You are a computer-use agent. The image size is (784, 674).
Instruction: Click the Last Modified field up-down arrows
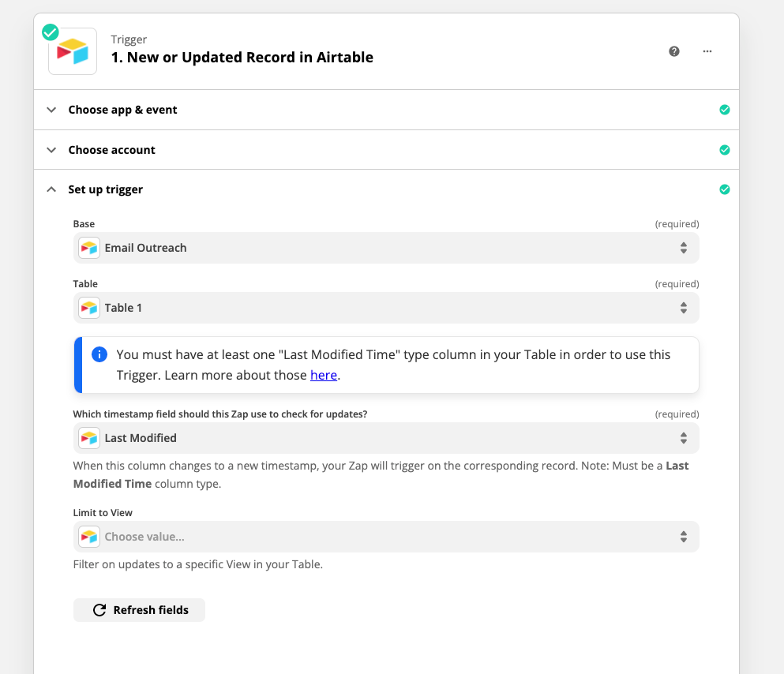pos(684,438)
